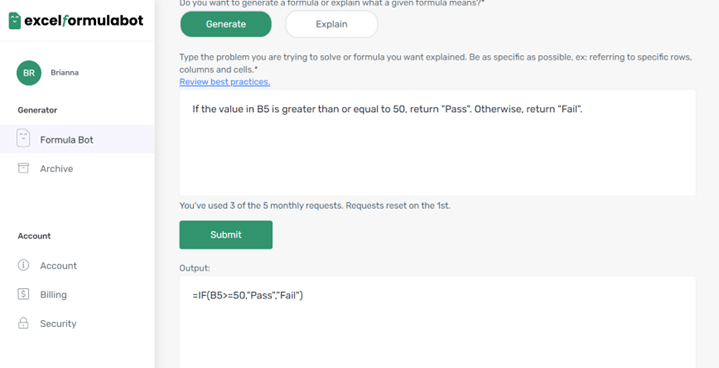This screenshot has height=368, width=719.
Task: Click the generated IF formula output
Action: [248, 296]
